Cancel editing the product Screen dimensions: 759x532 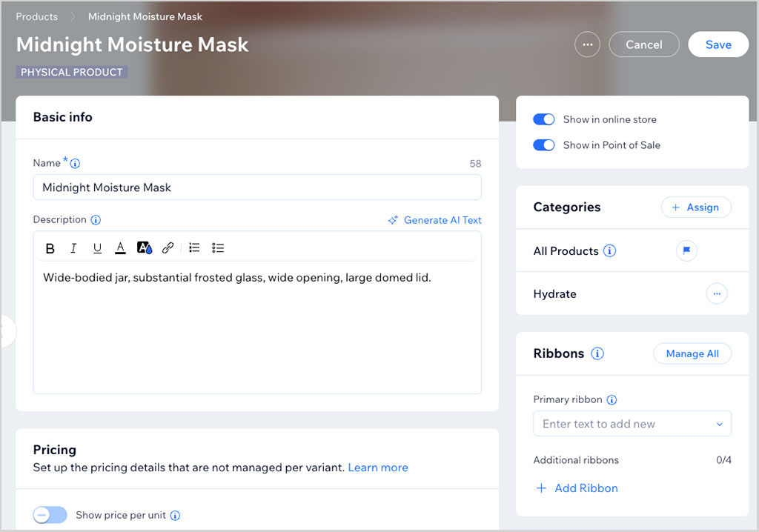[644, 44]
